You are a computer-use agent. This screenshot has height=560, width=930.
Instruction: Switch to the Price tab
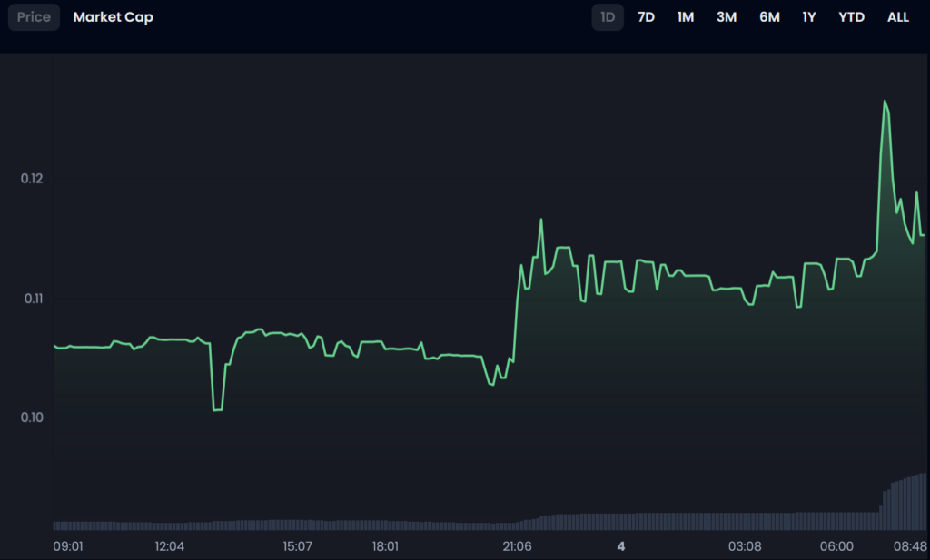[x=34, y=17]
